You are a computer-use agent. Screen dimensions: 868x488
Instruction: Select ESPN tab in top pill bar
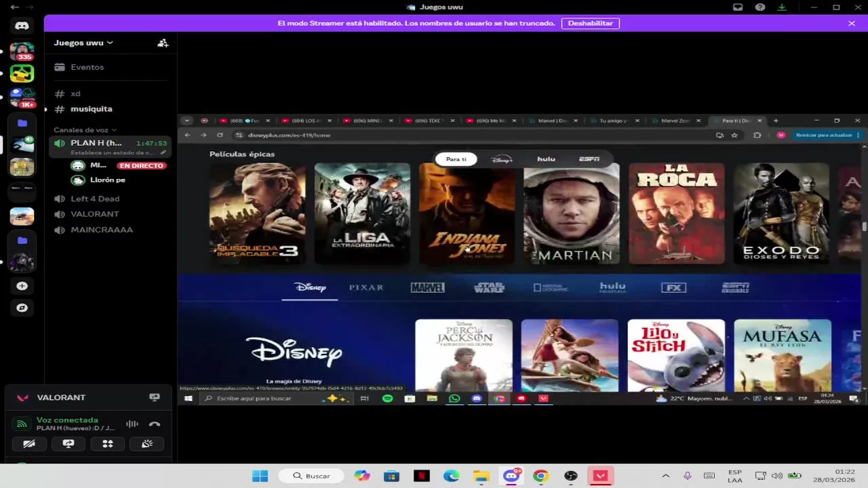coord(589,159)
